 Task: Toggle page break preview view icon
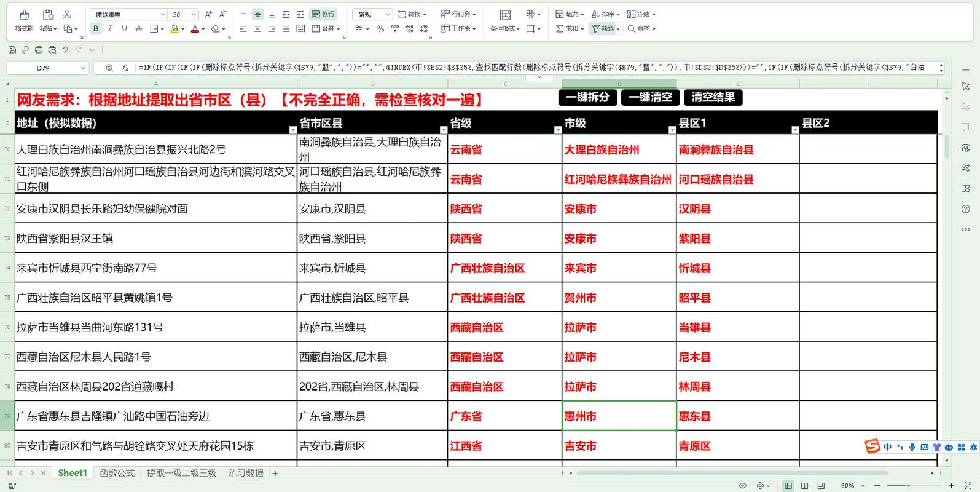pyautogui.click(x=821, y=486)
